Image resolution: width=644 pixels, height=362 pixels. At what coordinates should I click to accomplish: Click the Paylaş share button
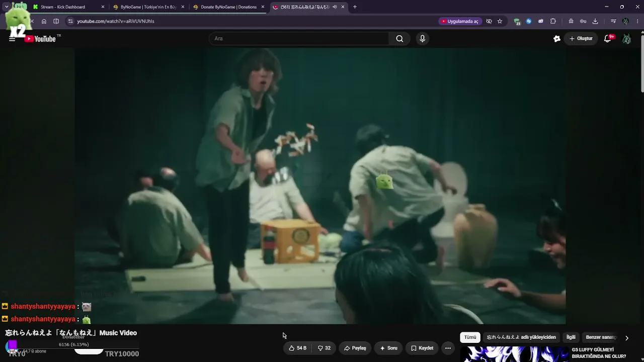(x=355, y=348)
